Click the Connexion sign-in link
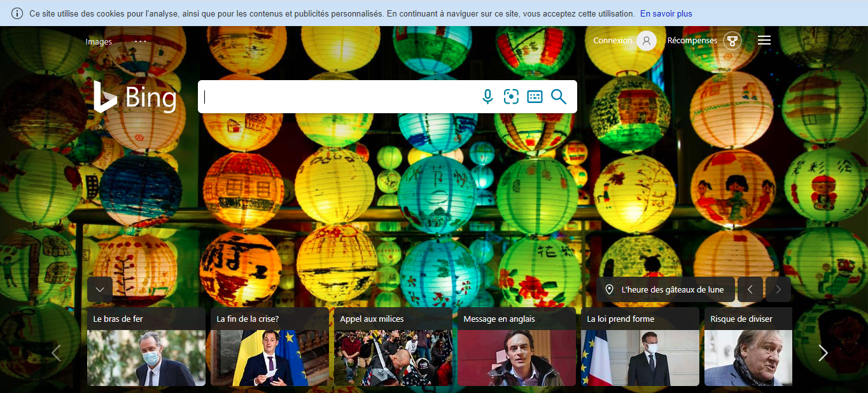Viewport: 868px width, 393px height. click(x=612, y=41)
